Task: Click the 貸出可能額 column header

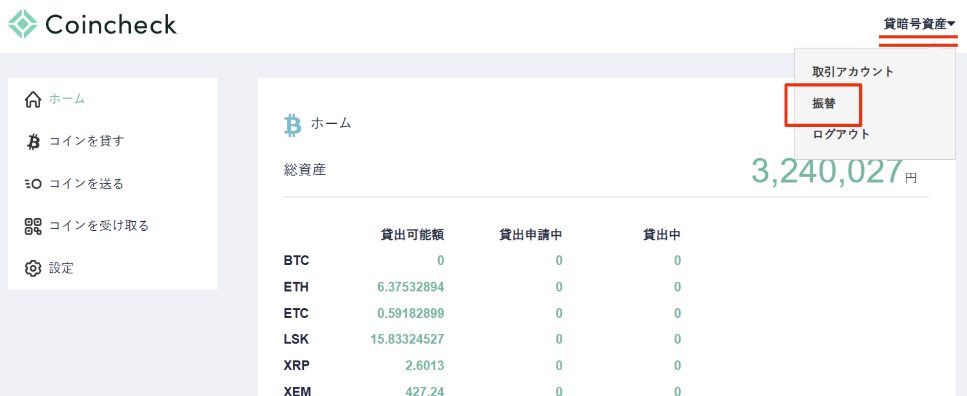Action: [x=413, y=234]
